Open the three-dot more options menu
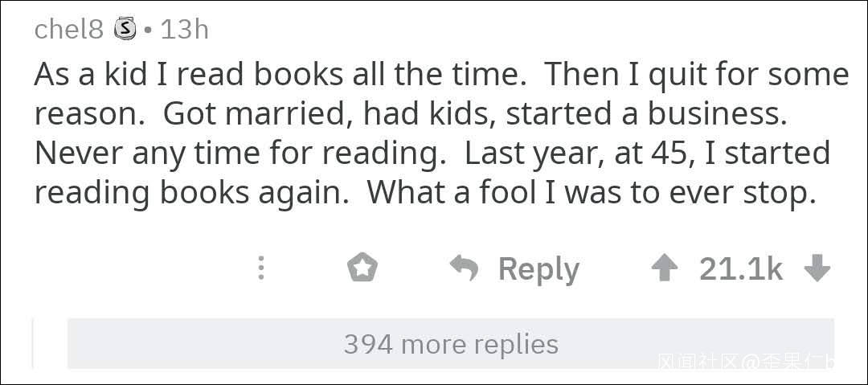 (x=260, y=268)
